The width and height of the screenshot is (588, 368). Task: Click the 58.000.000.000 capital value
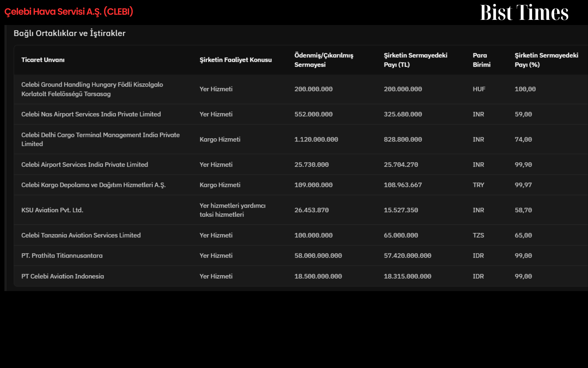pos(318,256)
